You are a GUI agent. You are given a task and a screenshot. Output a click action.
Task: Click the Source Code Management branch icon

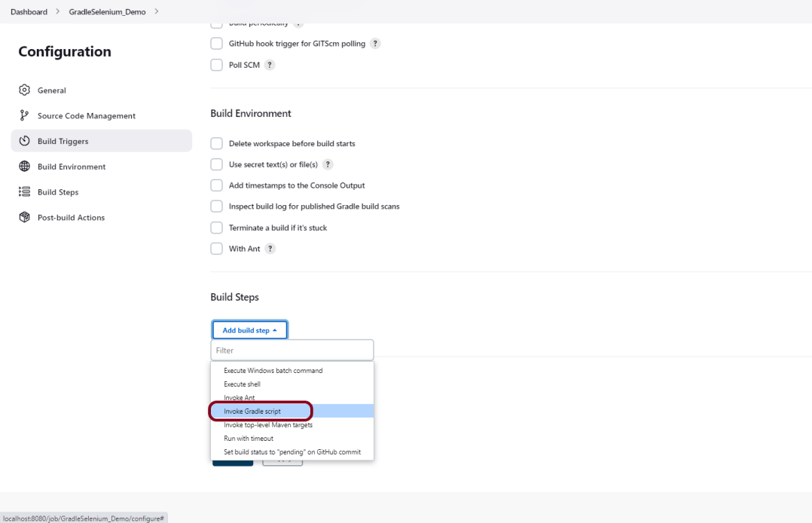pos(24,116)
